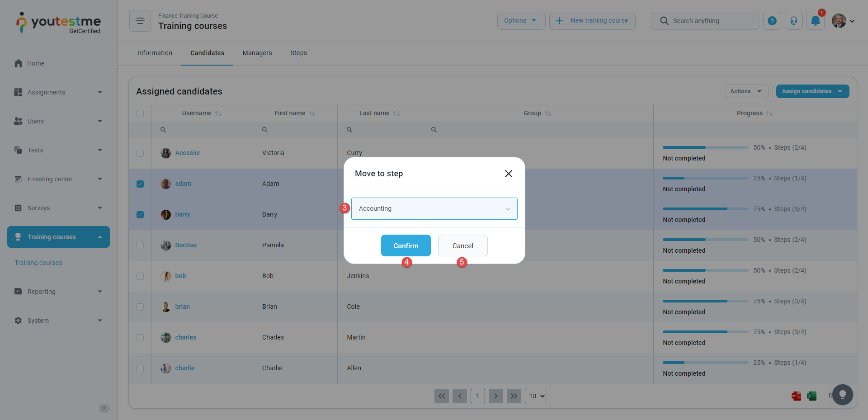Viewport: 868px width, 420px height.
Task: Export table as PDF icon
Action: (x=796, y=396)
